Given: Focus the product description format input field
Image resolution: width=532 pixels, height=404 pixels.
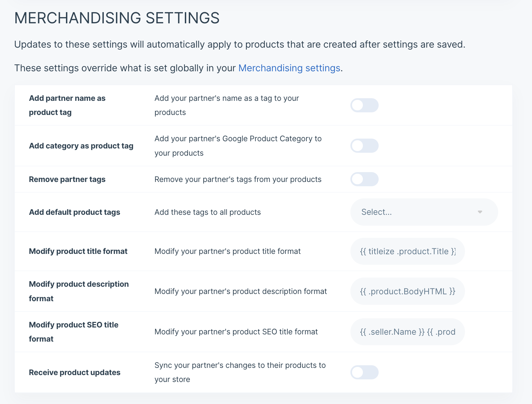Looking at the screenshot, I should click(x=407, y=292).
